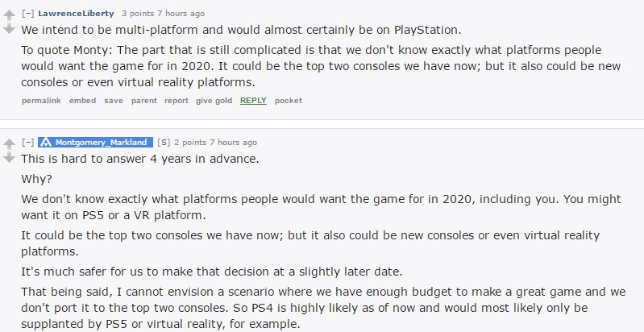The height and width of the screenshot is (332, 644).
Task: Click the '7 hours ago' timestamp on Montgomery_Markland's comment
Action: coord(233,143)
